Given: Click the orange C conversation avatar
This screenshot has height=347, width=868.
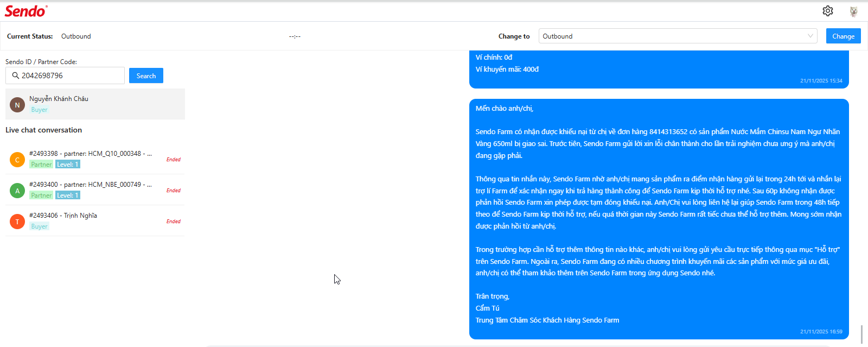Looking at the screenshot, I should [x=17, y=160].
